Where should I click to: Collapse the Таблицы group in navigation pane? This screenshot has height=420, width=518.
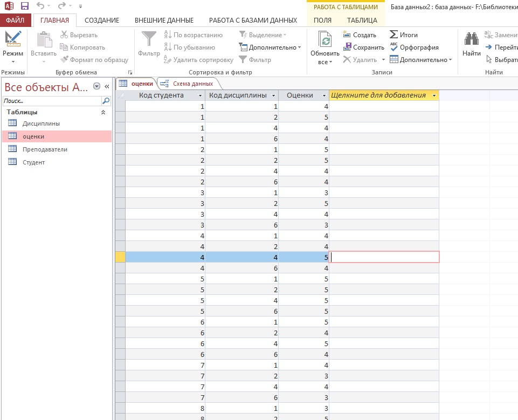coord(103,112)
